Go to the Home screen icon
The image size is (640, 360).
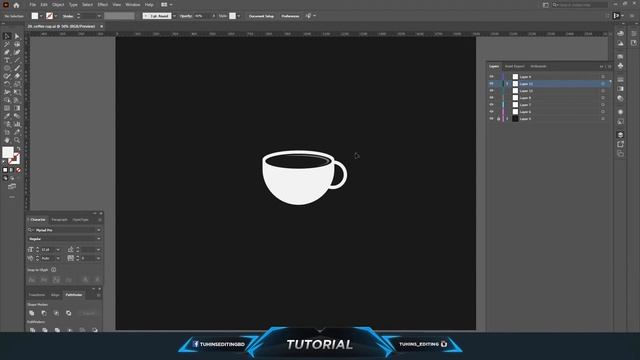tap(16, 5)
